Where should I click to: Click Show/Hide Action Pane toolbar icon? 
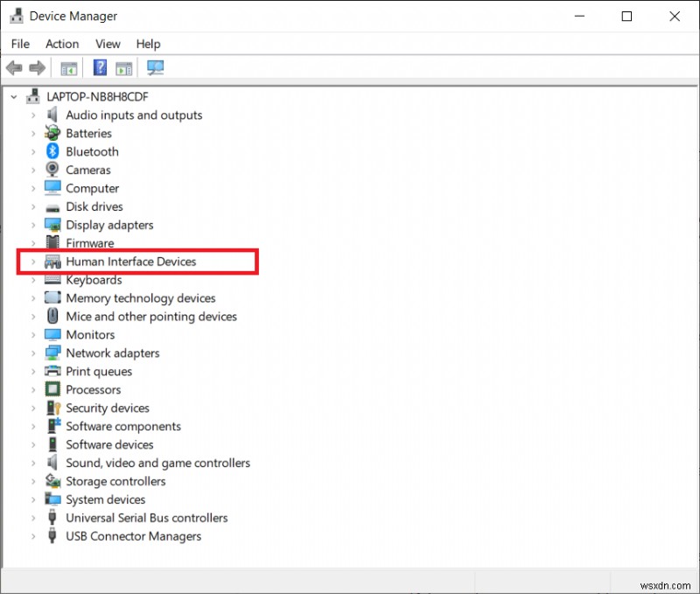click(x=123, y=68)
